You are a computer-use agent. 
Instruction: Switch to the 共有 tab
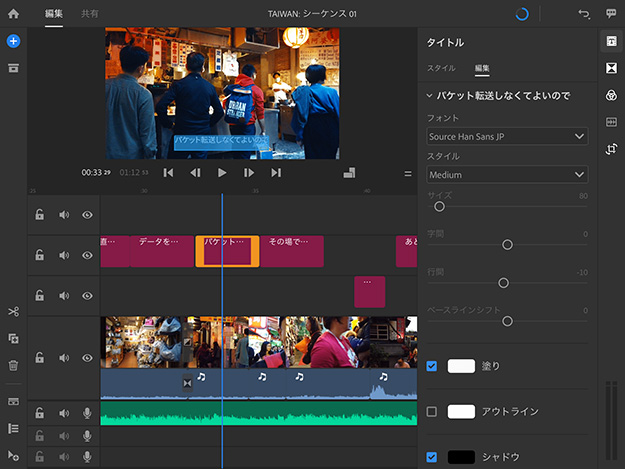click(89, 14)
